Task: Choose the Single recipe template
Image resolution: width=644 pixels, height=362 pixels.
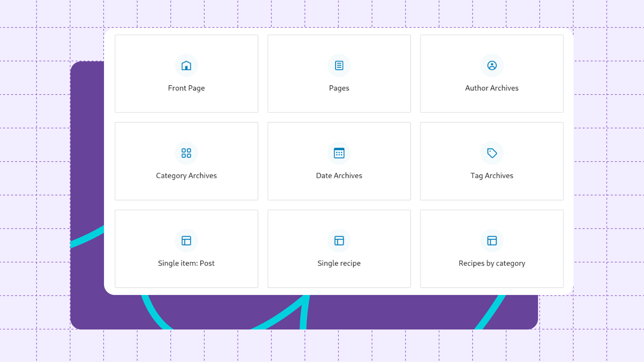Action: click(339, 249)
